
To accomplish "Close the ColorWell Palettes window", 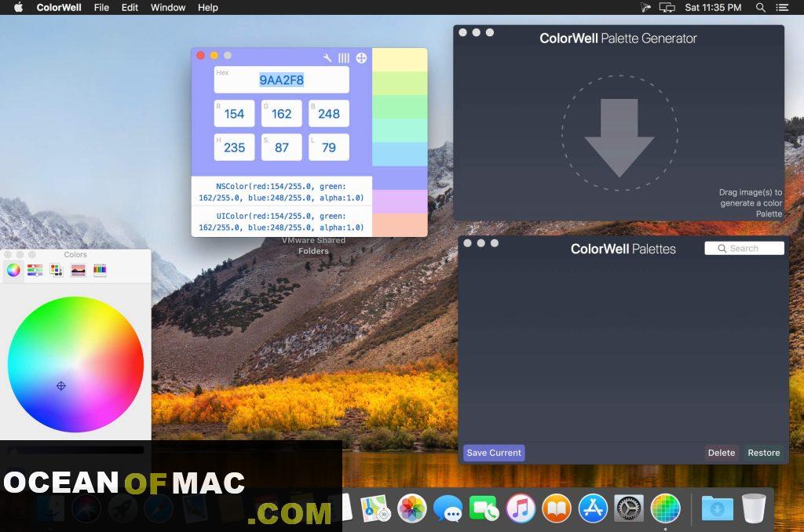I will [467, 243].
